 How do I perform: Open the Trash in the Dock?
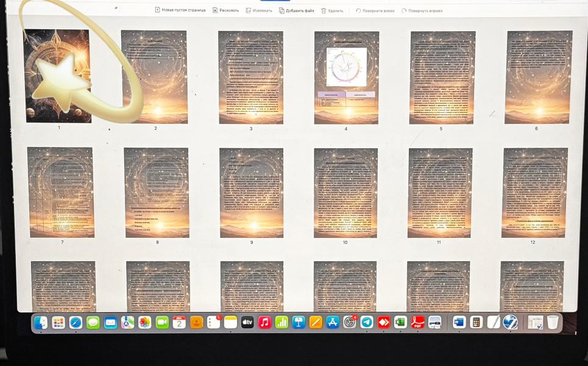tap(552, 322)
